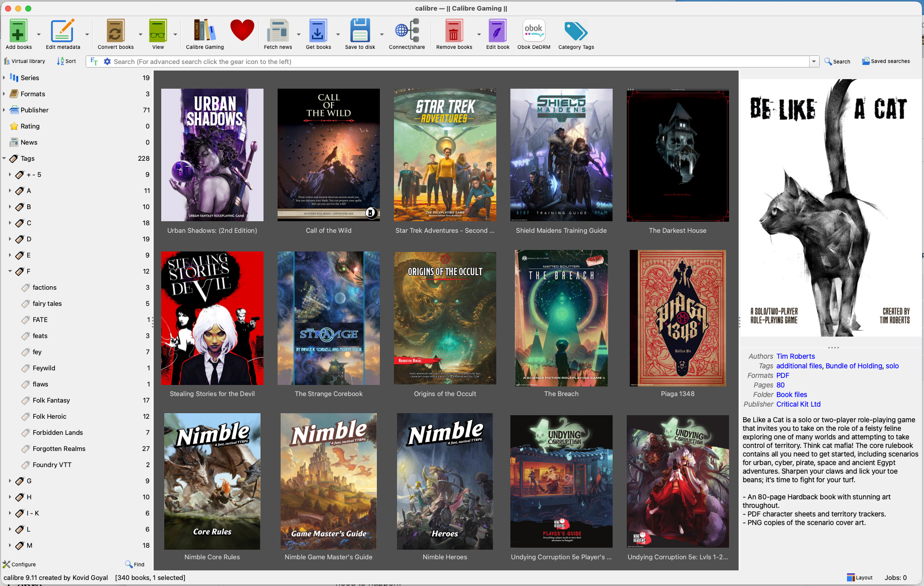Click Be Like a Cat cover preview
Screen dimensions: 924x586
point(830,208)
